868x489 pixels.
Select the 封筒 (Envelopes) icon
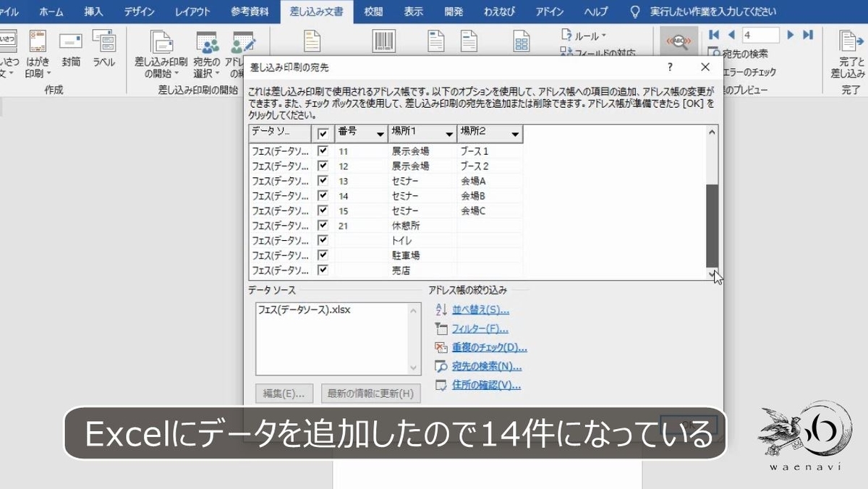[x=69, y=42]
